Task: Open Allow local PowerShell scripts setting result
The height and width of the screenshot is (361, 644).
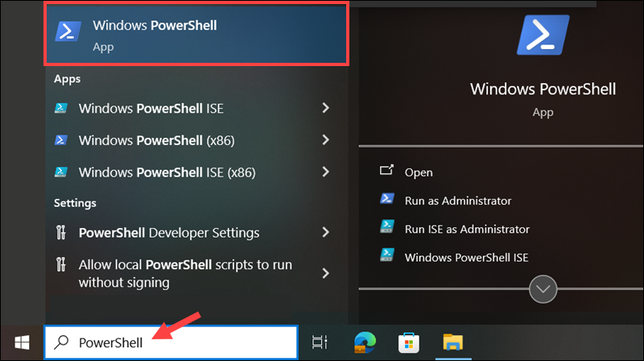Action: (196, 273)
